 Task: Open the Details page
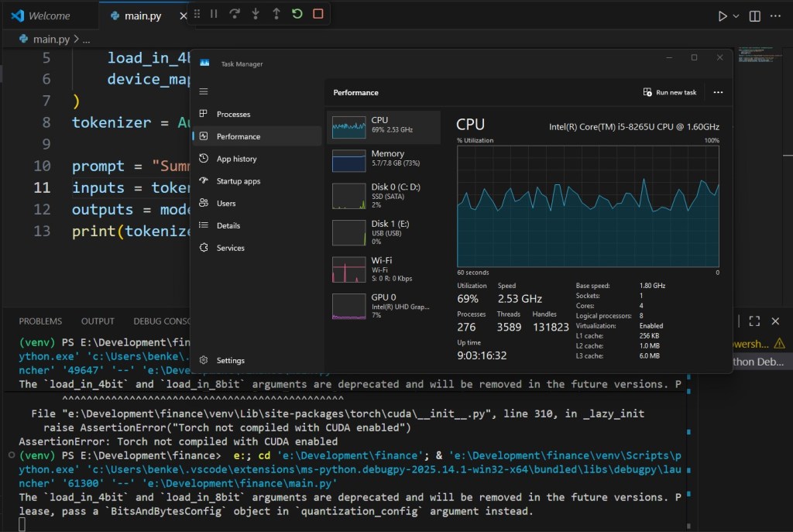coord(257,225)
